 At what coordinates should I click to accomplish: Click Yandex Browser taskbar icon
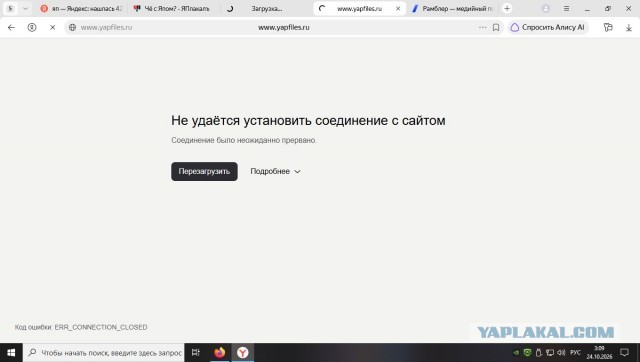click(x=242, y=353)
